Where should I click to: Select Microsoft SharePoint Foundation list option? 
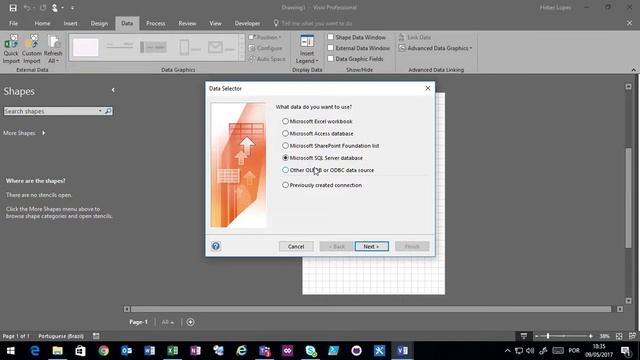pyautogui.click(x=285, y=146)
